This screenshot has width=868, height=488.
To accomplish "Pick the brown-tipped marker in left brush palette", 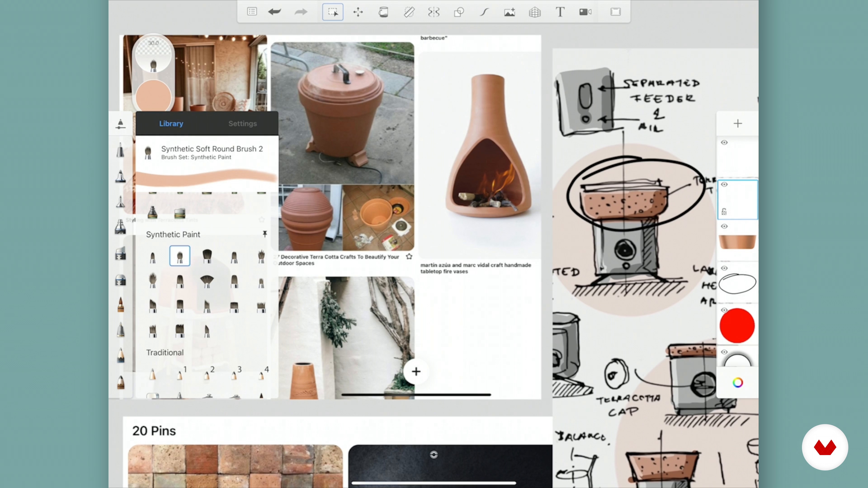I will coord(121,305).
